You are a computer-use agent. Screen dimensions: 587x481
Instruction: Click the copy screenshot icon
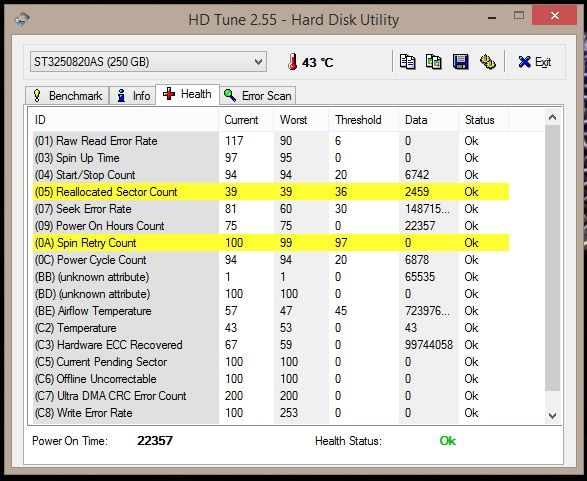(434, 62)
